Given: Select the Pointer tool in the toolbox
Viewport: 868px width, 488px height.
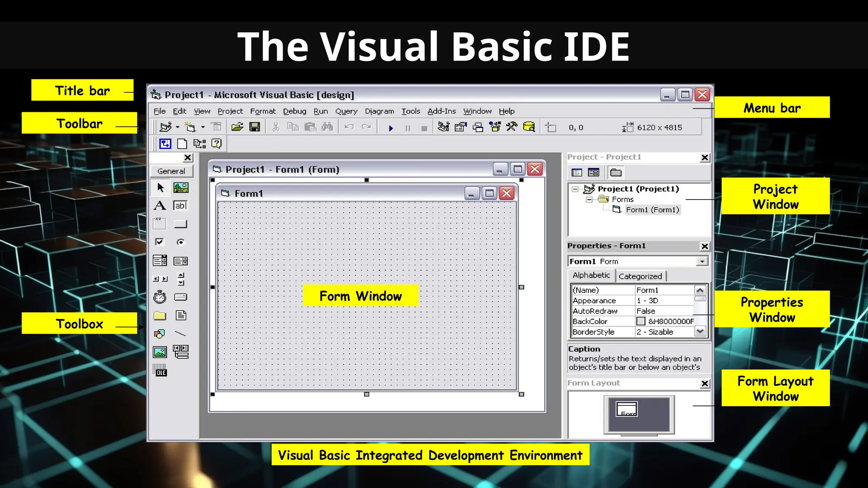Looking at the screenshot, I should point(160,187).
